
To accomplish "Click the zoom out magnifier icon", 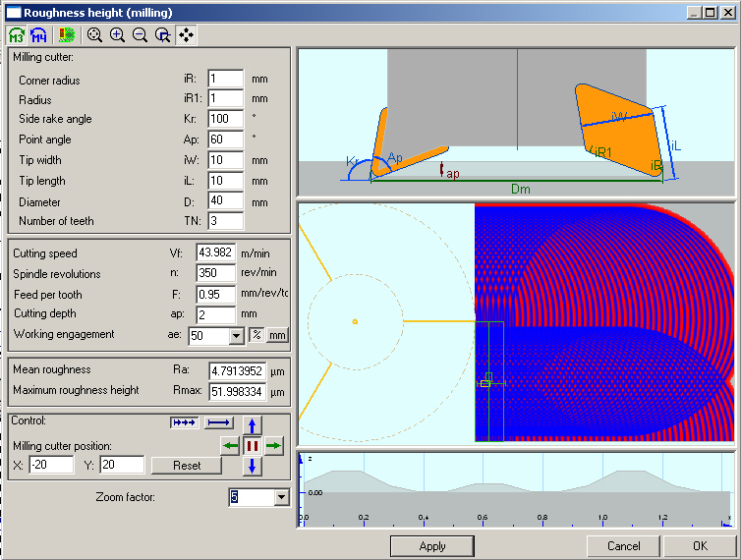I will click(x=140, y=35).
